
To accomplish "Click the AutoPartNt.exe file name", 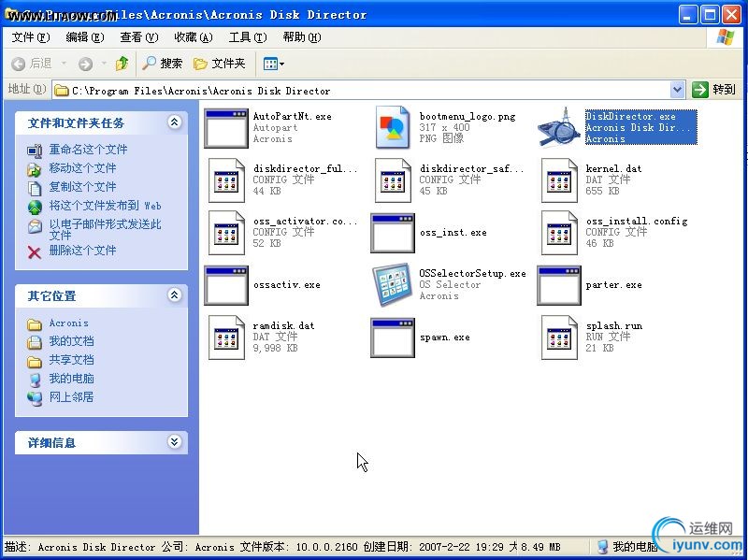I will pos(292,116).
